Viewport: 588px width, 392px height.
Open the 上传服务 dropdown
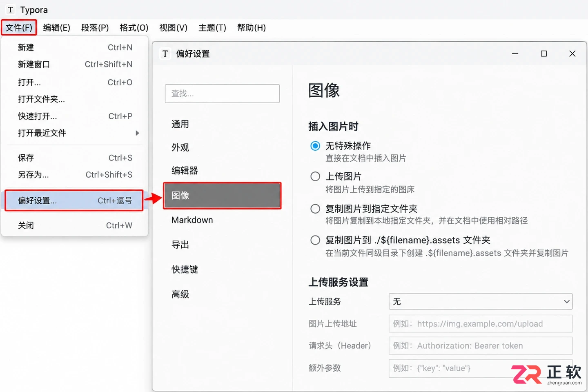click(481, 301)
